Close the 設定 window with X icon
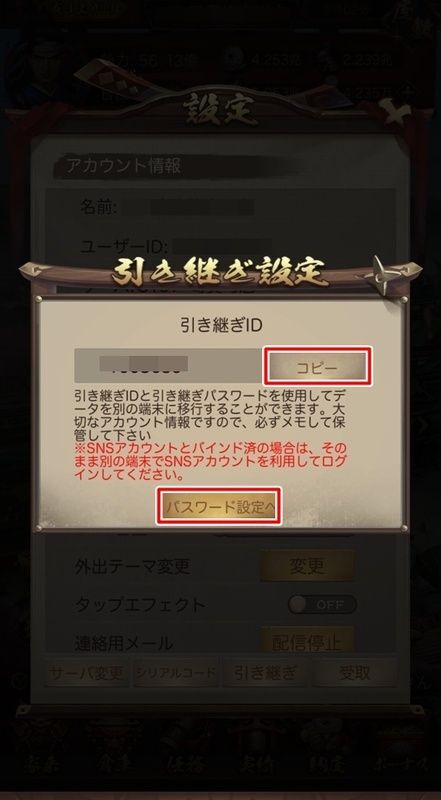Screen dimensions: 441x800 coord(398,113)
